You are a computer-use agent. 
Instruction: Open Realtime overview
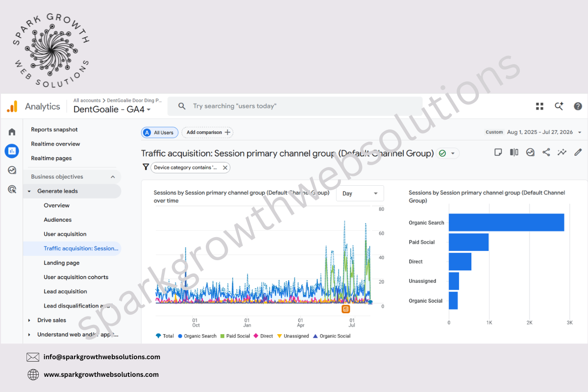(55, 144)
